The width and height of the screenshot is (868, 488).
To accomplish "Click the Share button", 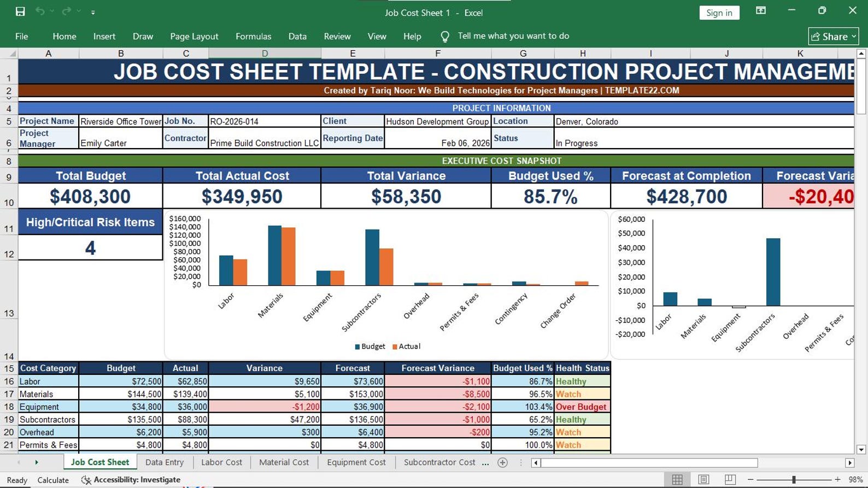I will click(833, 36).
